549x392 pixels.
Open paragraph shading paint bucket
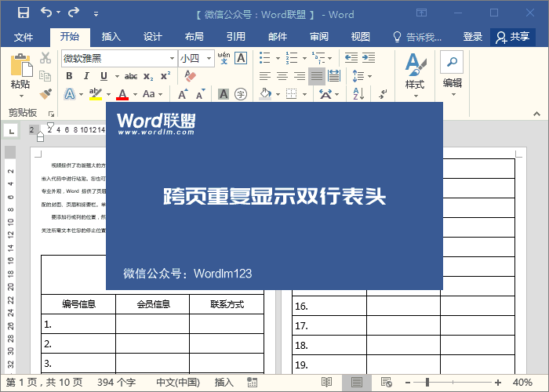coord(265,94)
